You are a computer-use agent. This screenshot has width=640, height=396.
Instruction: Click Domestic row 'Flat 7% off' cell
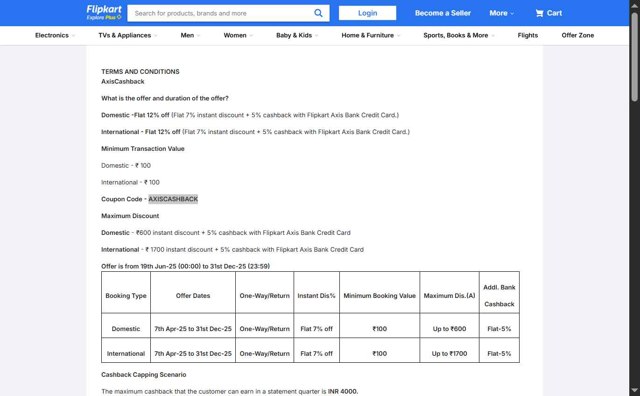point(316,329)
